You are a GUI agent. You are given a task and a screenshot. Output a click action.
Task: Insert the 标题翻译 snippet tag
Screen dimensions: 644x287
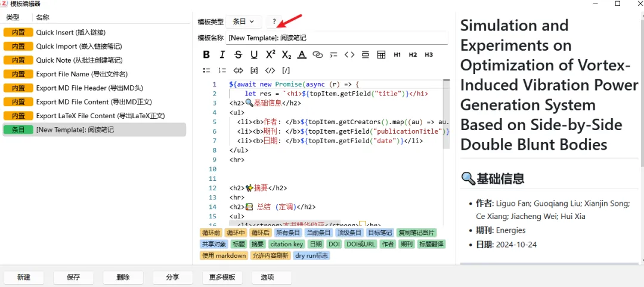(x=431, y=244)
